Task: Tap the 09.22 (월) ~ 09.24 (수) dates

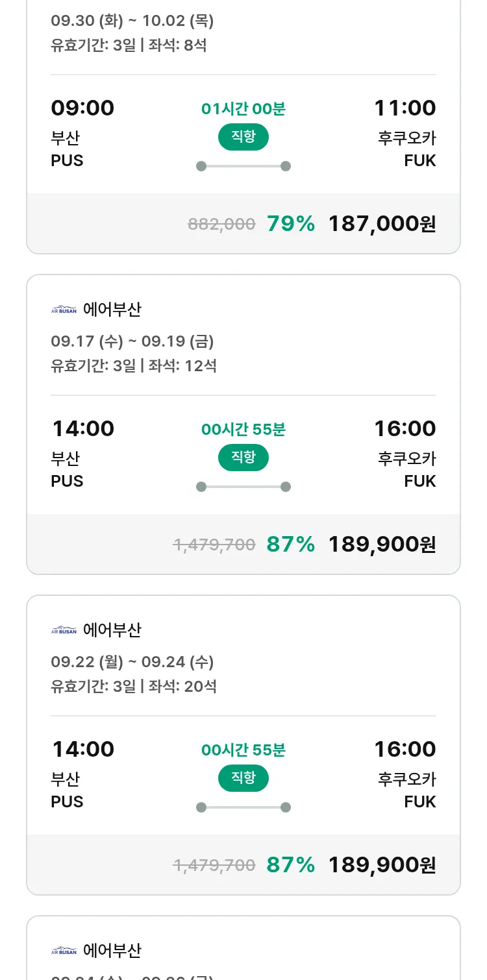Action: pyautogui.click(x=132, y=662)
